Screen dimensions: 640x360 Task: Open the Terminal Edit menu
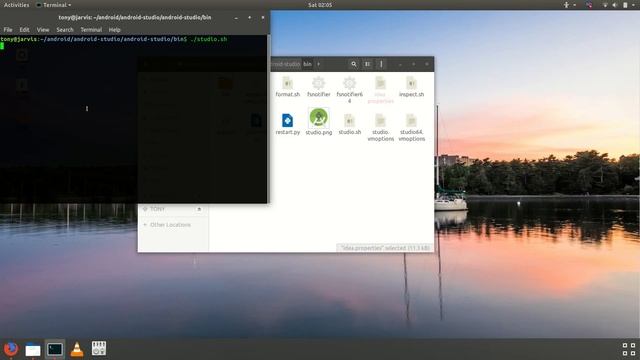pyautogui.click(x=24, y=30)
